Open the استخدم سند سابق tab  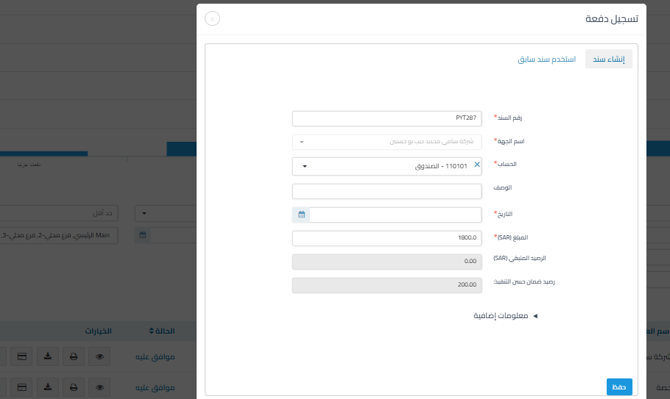547,59
